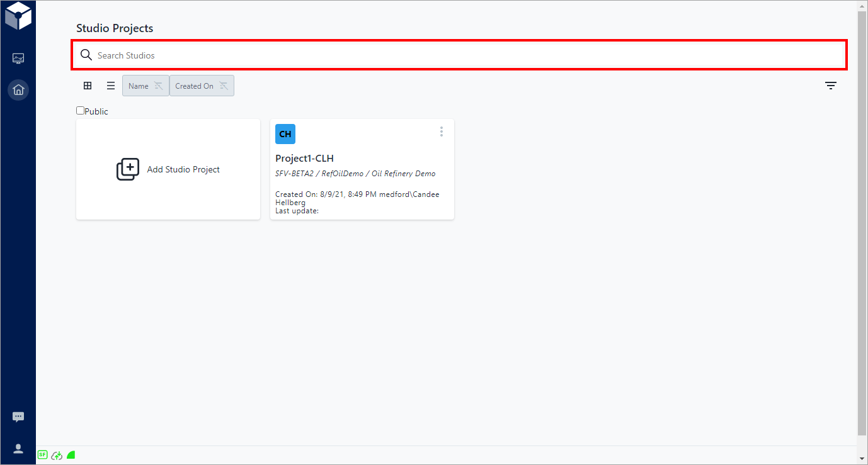Image resolution: width=868 pixels, height=465 pixels.
Task: Open the monitor dashboard sidebar icon
Action: tap(18, 59)
